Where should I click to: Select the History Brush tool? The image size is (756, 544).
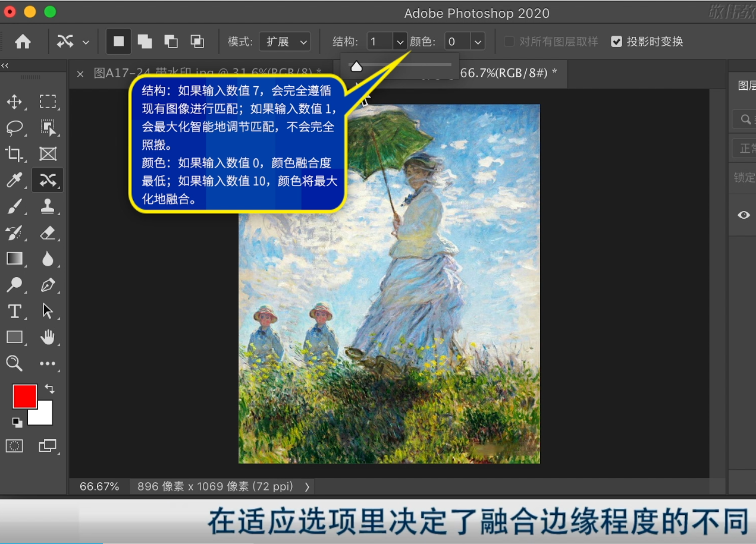click(14, 232)
